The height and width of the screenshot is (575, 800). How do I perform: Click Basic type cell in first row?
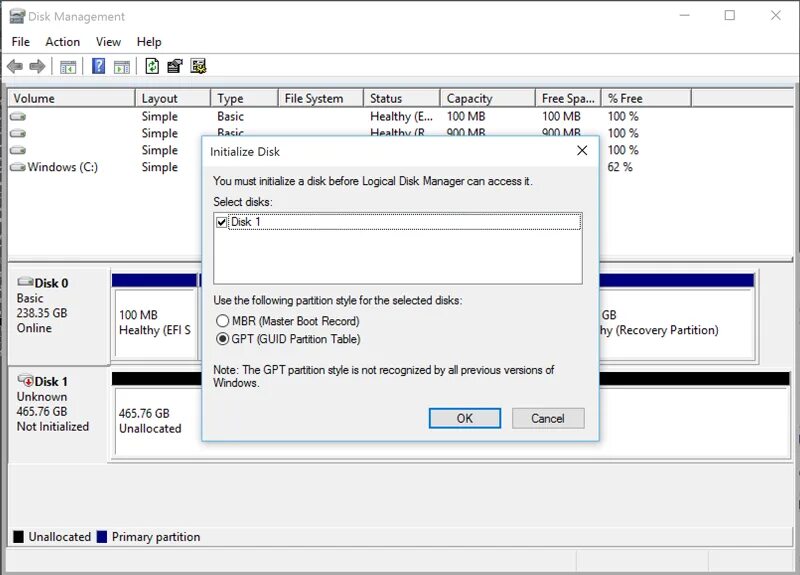pyautogui.click(x=231, y=117)
